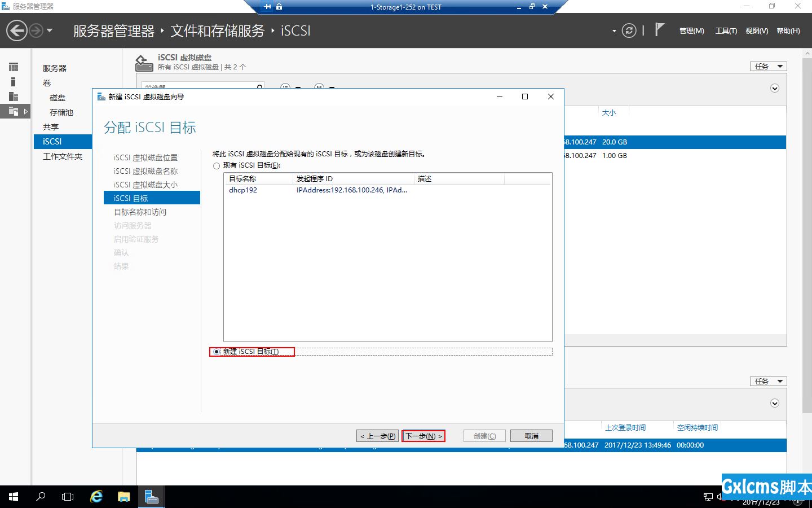The image size is (812, 508).
Task: Open Task View on the taskbar
Action: (68, 497)
